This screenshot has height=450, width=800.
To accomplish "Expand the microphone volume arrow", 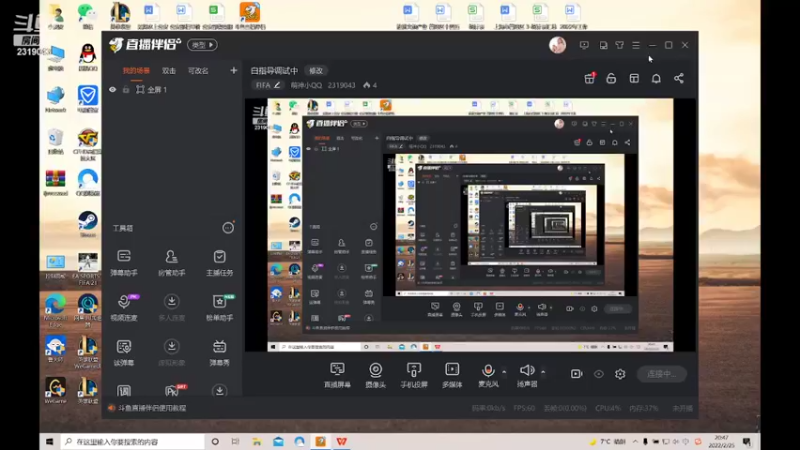I will click(504, 371).
